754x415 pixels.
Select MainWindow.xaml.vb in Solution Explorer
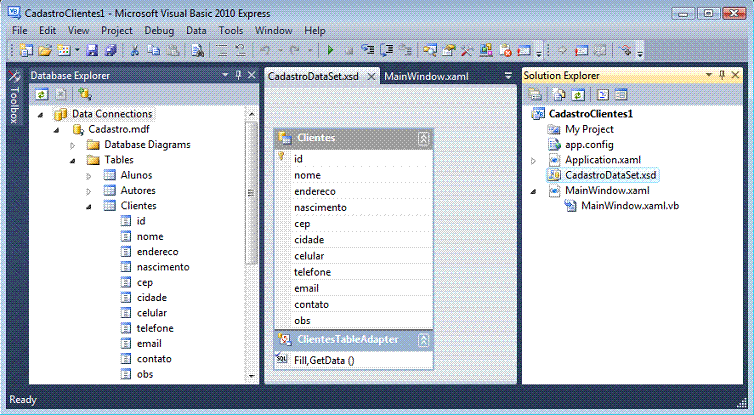coord(629,206)
